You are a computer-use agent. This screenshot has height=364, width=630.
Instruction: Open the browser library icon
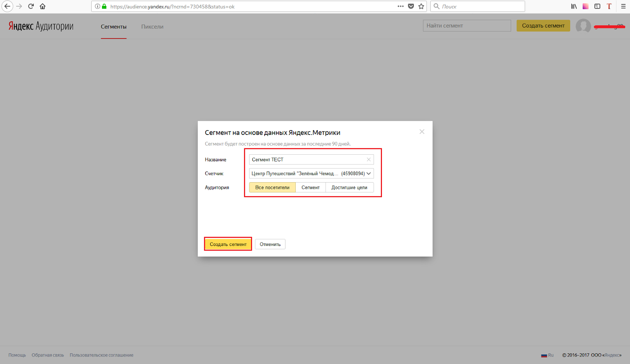[x=574, y=6]
